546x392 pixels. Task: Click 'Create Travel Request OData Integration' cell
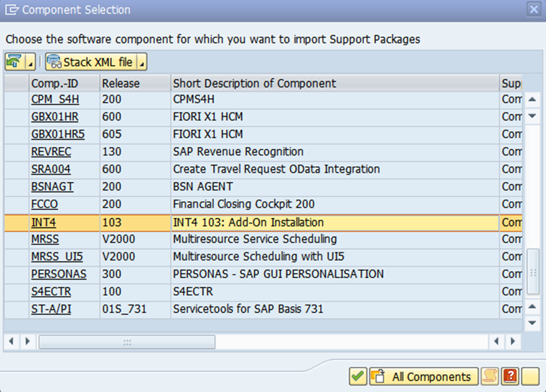(x=335, y=169)
